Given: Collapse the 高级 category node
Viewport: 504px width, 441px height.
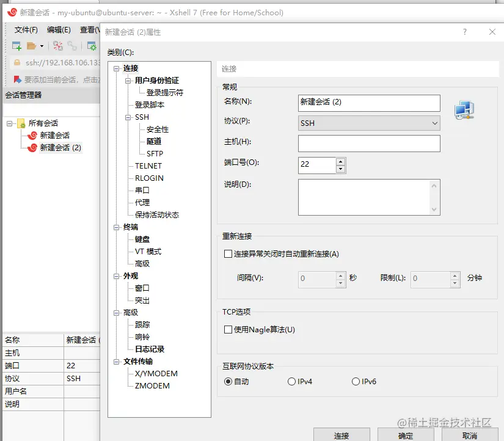Looking at the screenshot, I should (x=116, y=313).
